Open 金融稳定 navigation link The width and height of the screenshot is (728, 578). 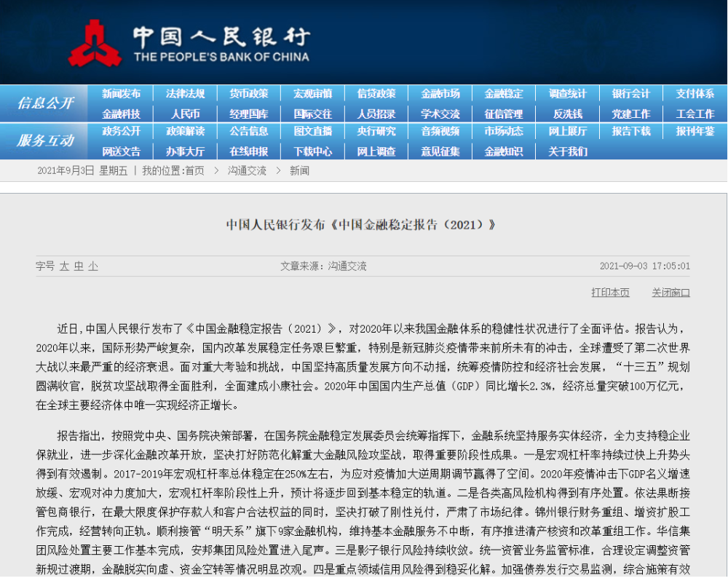pyautogui.click(x=504, y=94)
